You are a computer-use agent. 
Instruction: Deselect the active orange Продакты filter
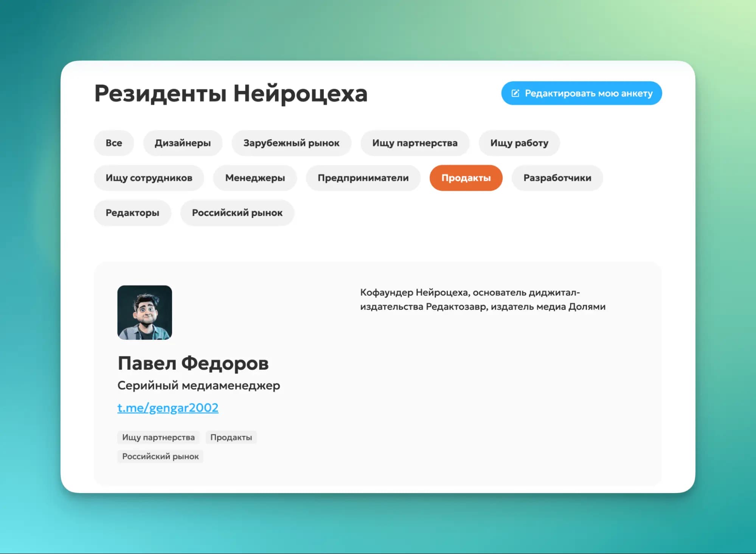(x=466, y=178)
